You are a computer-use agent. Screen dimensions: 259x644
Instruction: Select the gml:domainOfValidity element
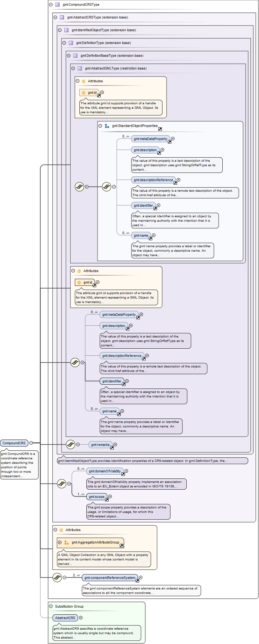[x=104, y=471]
